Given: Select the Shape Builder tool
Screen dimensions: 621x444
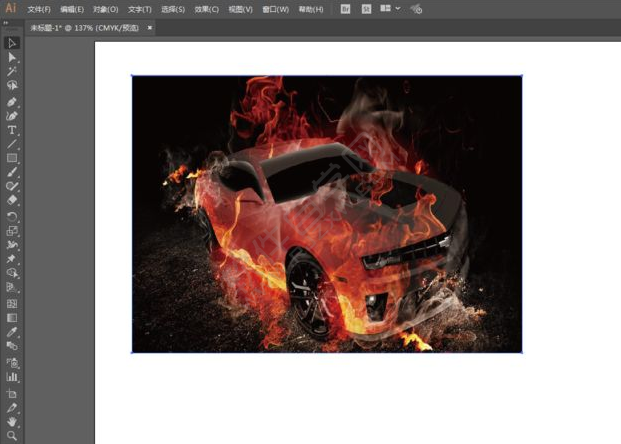Looking at the screenshot, I should [x=12, y=273].
